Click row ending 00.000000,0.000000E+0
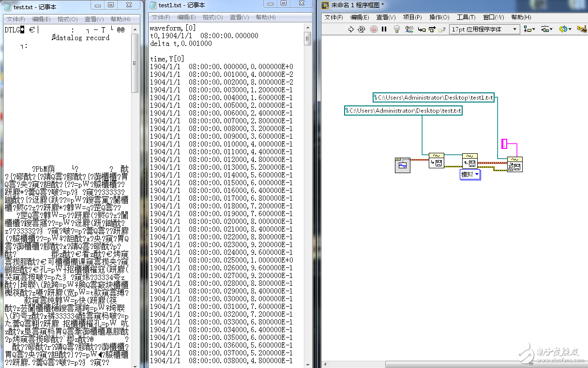The width and height of the screenshot is (588, 368). pyautogui.click(x=221, y=67)
